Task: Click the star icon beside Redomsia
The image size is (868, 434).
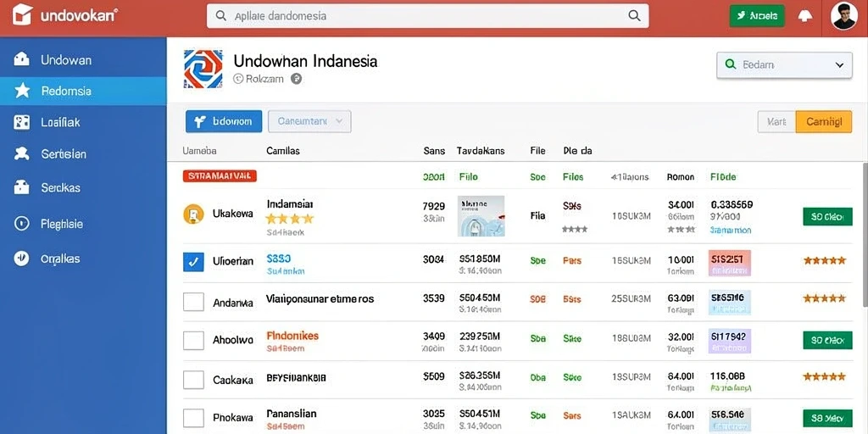Action: [x=22, y=91]
